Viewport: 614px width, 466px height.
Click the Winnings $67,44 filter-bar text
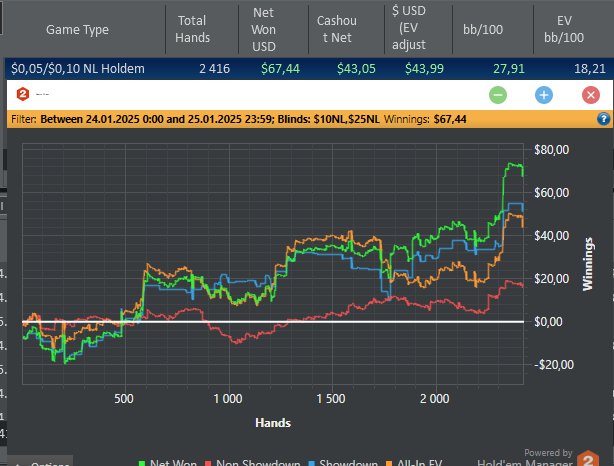point(425,119)
